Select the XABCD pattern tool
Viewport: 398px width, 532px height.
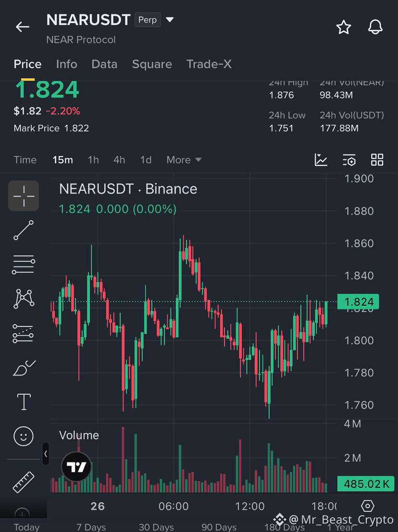click(24, 299)
